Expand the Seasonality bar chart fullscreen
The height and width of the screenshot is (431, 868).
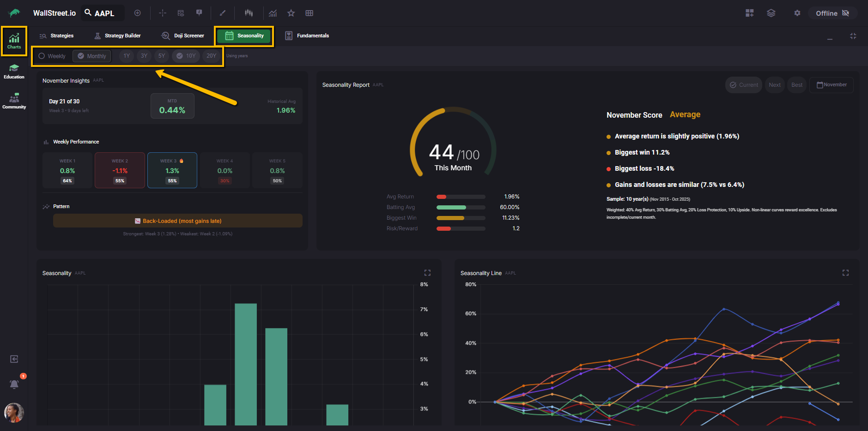[x=427, y=273]
